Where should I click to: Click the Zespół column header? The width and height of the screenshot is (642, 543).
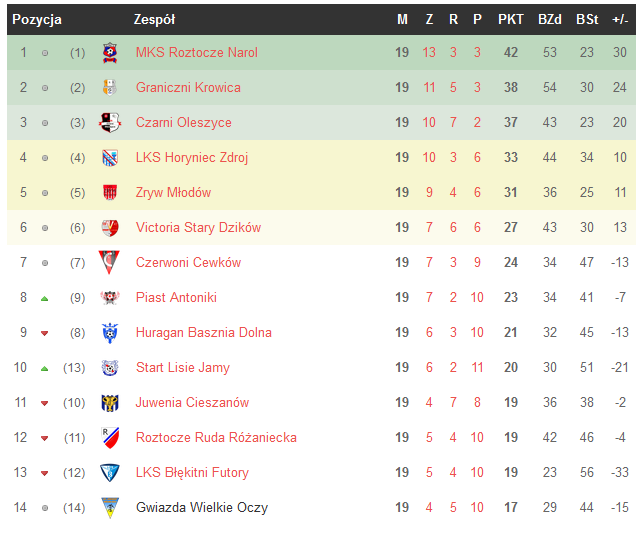tap(154, 19)
